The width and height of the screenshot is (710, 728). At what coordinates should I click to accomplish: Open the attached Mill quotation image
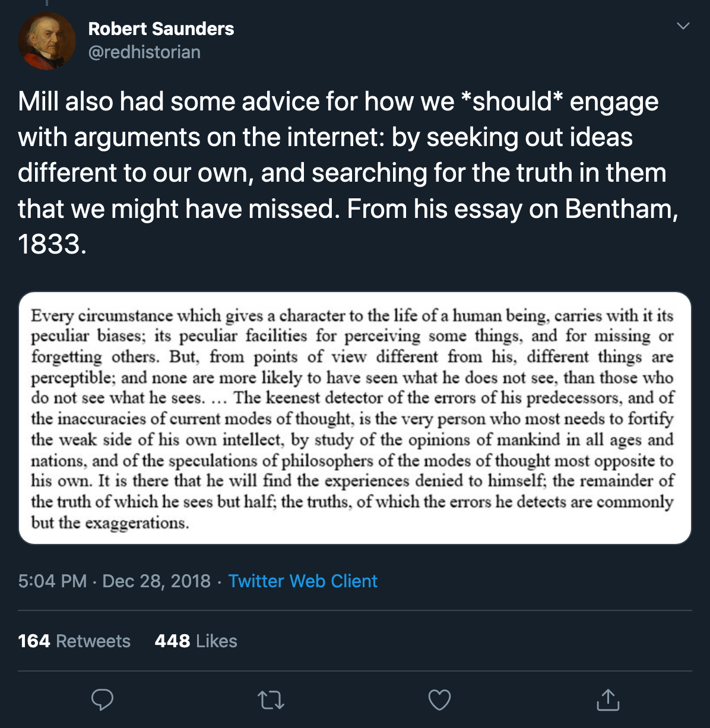pos(355,418)
